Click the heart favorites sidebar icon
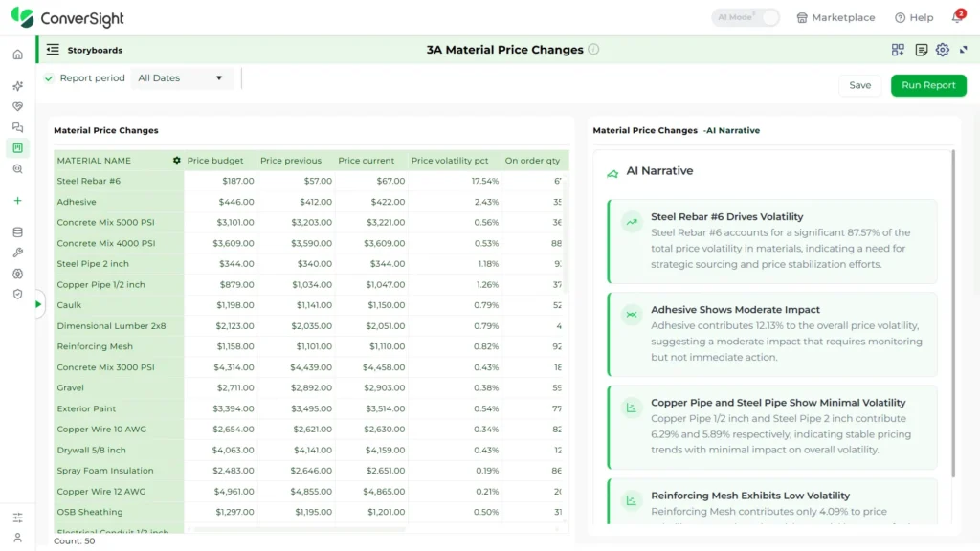Image resolution: width=980 pixels, height=551 pixels. [x=17, y=107]
